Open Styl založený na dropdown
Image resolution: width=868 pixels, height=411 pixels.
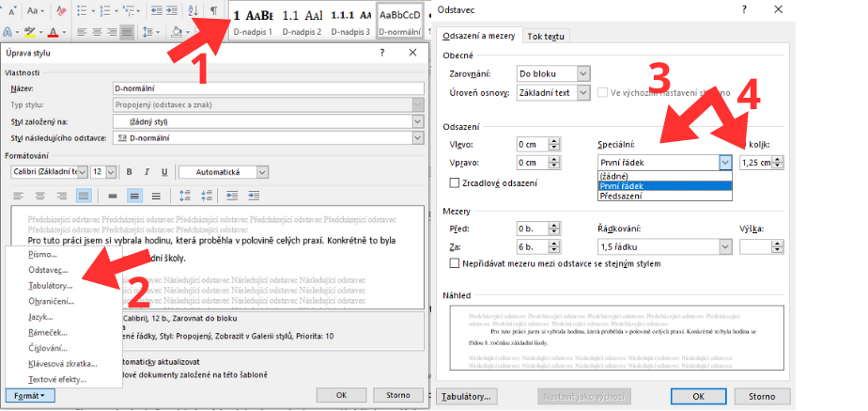[269, 121]
